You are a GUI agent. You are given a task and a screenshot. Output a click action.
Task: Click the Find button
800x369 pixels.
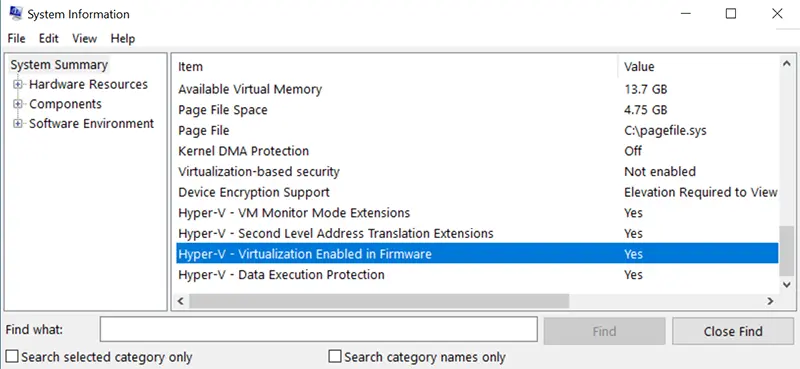pos(604,331)
